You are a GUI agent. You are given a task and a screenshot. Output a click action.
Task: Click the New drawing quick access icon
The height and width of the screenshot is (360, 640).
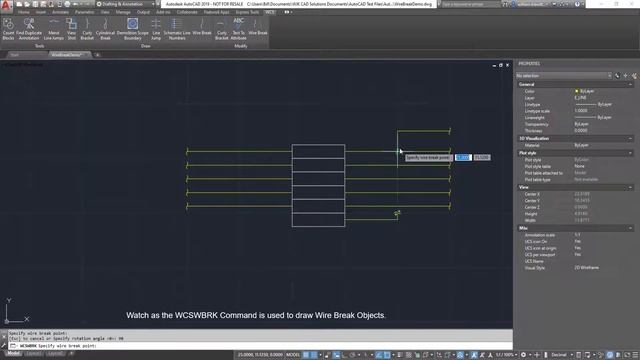point(19,4)
